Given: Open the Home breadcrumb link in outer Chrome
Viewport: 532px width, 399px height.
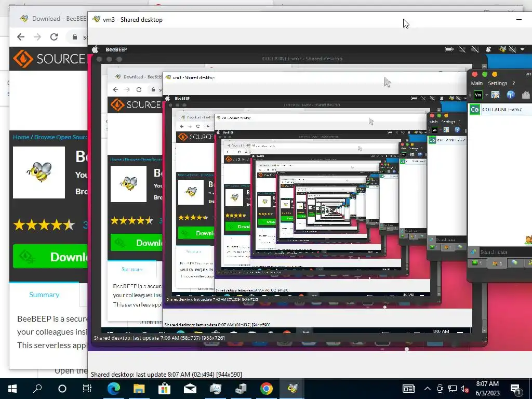Looking at the screenshot, I should (21, 137).
